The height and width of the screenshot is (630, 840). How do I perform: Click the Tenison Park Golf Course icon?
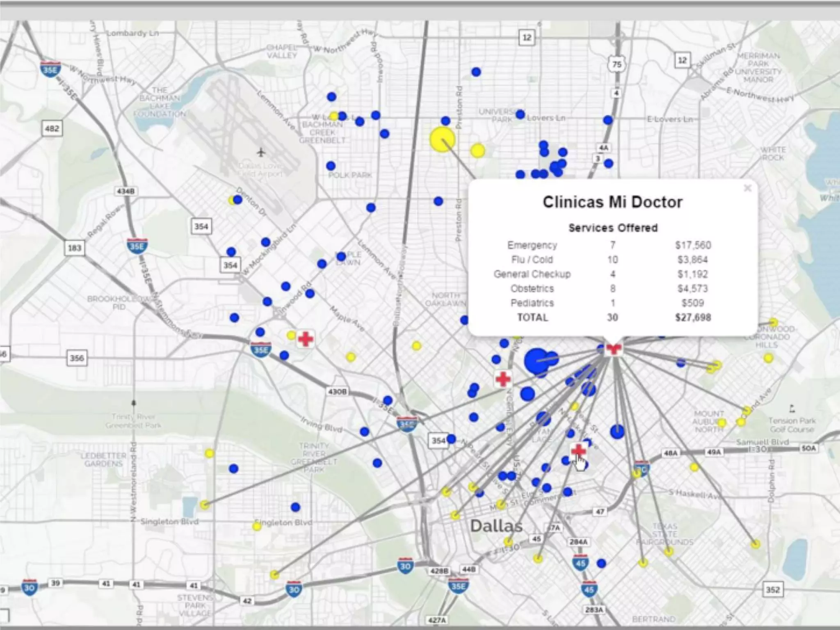point(792,409)
